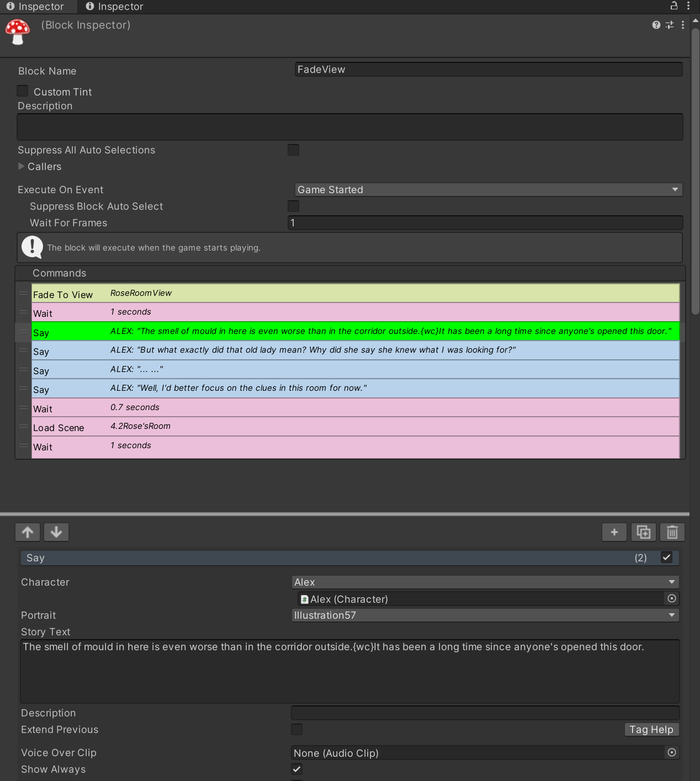Click the Wait For Frames field
This screenshot has width=700, height=781.
[485, 223]
